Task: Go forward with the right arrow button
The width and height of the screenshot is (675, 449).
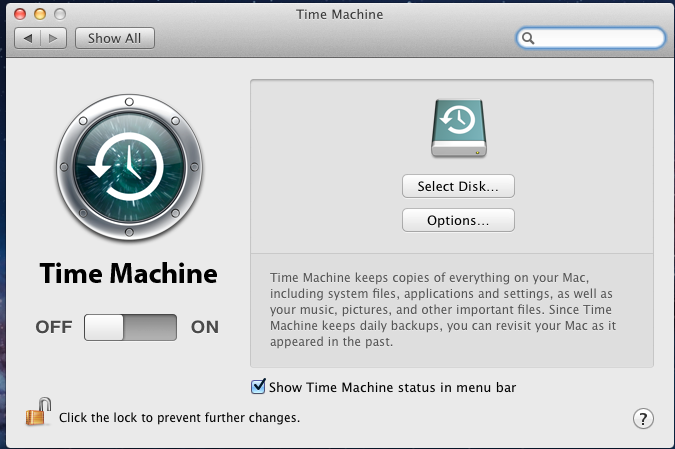Action: [x=54, y=38]
